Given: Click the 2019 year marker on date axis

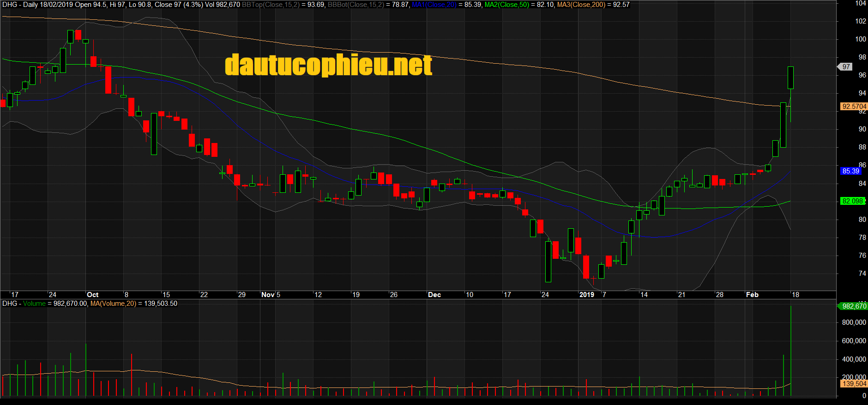Looking at the screenshot, I should pyautogui.click(x=586, y=295).
